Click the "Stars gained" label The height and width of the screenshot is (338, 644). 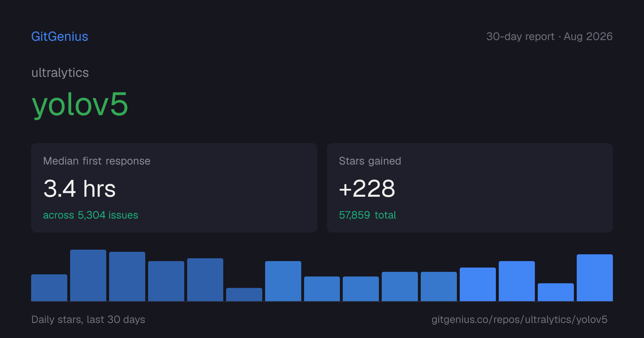click(x=370, y=161)
